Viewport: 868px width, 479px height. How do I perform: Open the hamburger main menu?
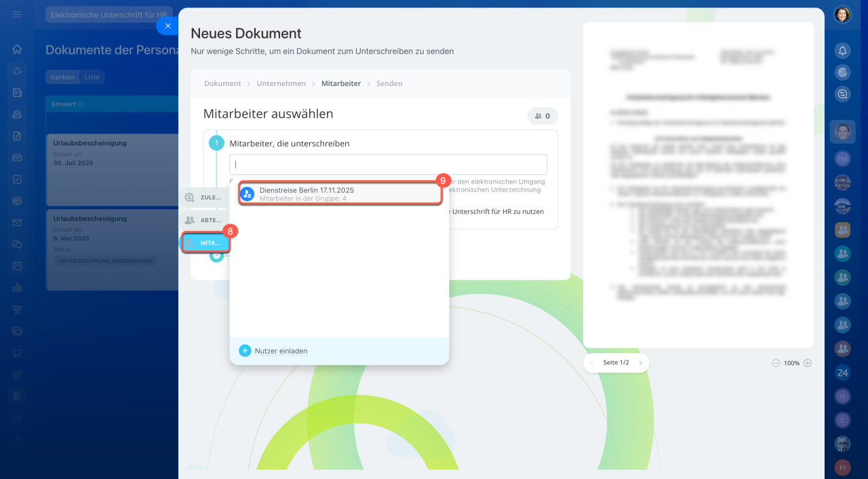(x=17, y=14)
